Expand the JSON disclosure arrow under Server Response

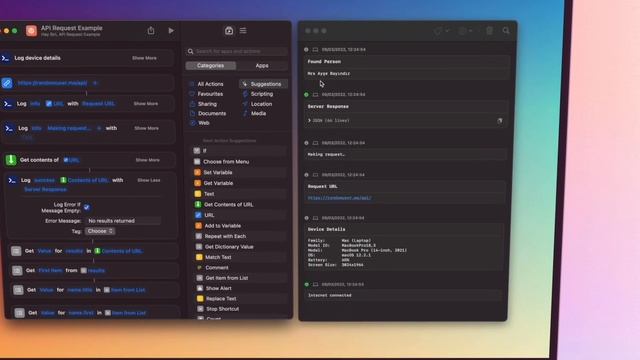coord(309,121)
